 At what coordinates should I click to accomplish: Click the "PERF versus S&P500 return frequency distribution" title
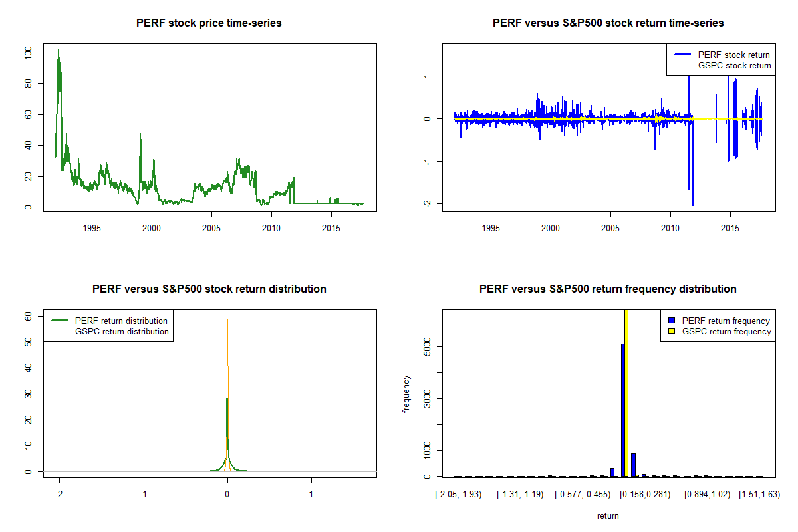click(608, 289)
